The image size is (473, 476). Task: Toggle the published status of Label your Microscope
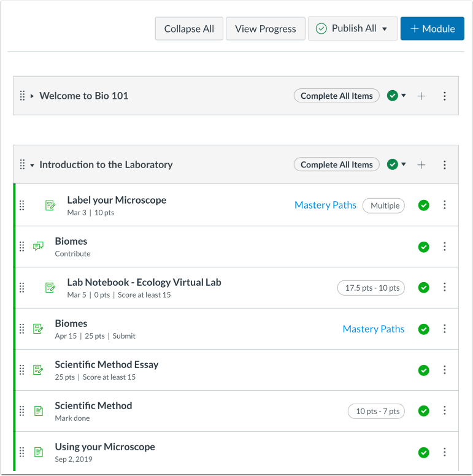tap(423, 205)
